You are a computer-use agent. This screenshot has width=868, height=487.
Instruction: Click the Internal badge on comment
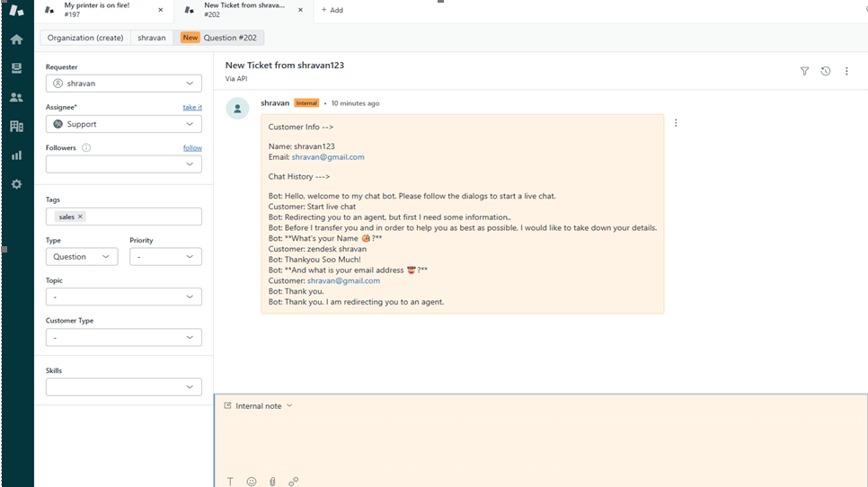pyautogui.click(x=306, y=103)
